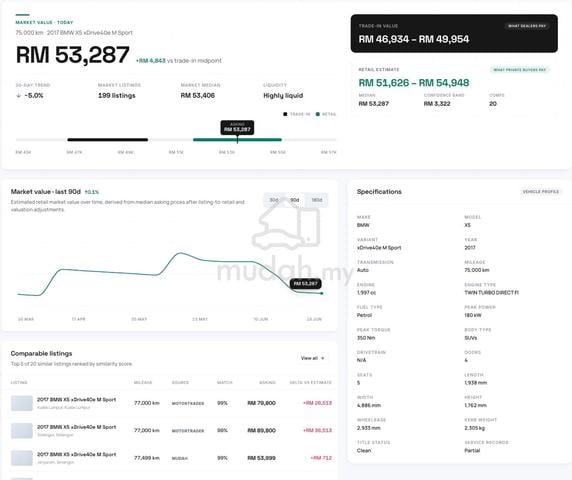The image size is (572, 480).
Task: Click the RM 79,800 asking price
Action: click(262, 403)
